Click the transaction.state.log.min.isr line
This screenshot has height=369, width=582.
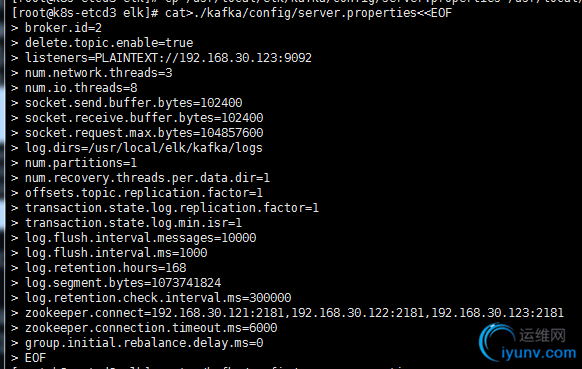tap(133, 223)
